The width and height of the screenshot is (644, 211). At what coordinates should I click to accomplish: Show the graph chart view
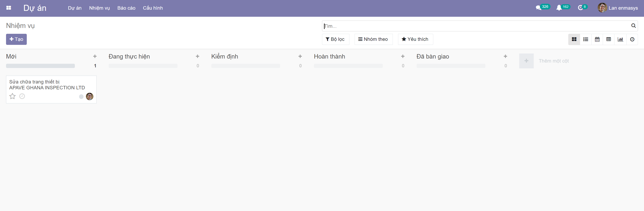(620, 39)
